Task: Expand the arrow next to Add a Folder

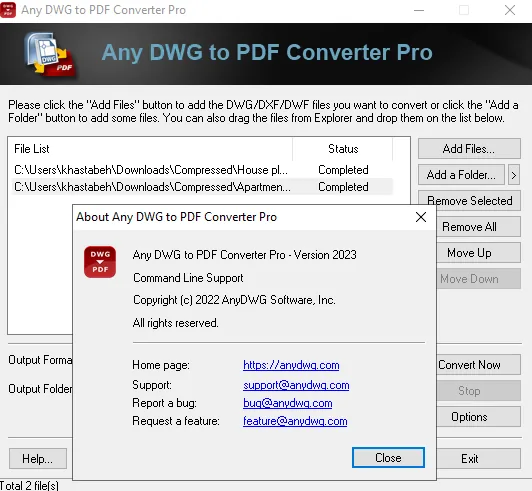Action: click(x=514, y=175)
